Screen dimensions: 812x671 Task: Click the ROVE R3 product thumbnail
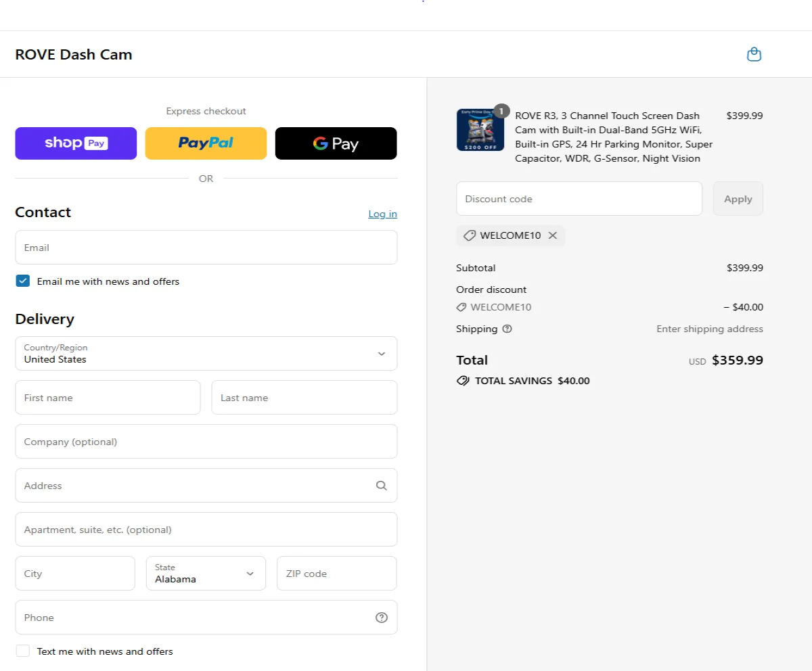480,130
